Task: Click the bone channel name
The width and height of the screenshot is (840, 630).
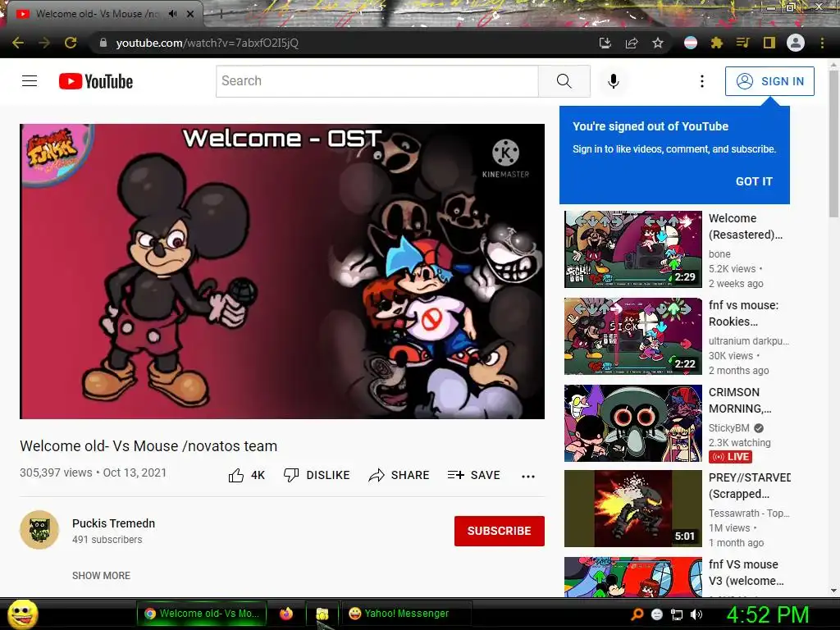Action: (x=719, y=254)
